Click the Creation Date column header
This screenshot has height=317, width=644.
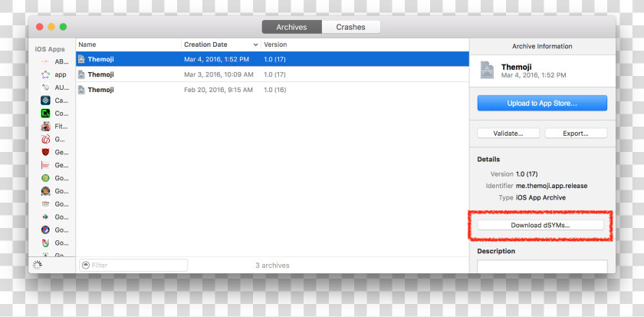221,45
